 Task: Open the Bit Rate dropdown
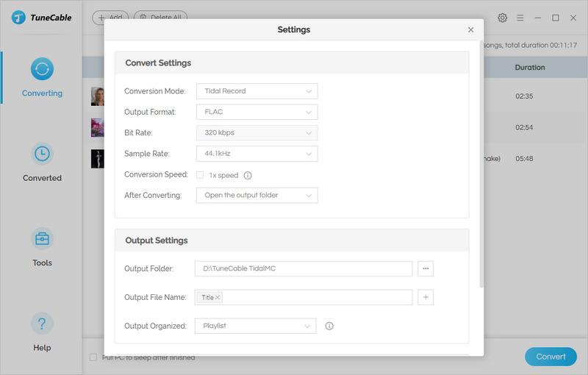[x=257, y=133]
